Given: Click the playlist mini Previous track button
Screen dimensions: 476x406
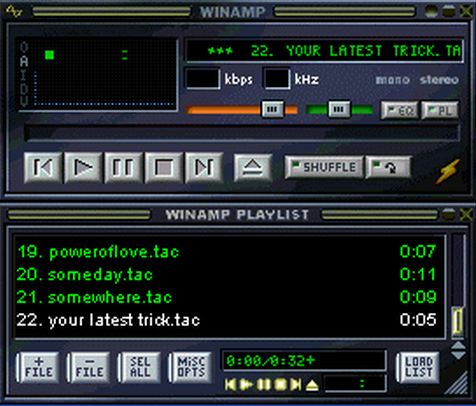Looking at the screenshot, I should coord(230,385).
